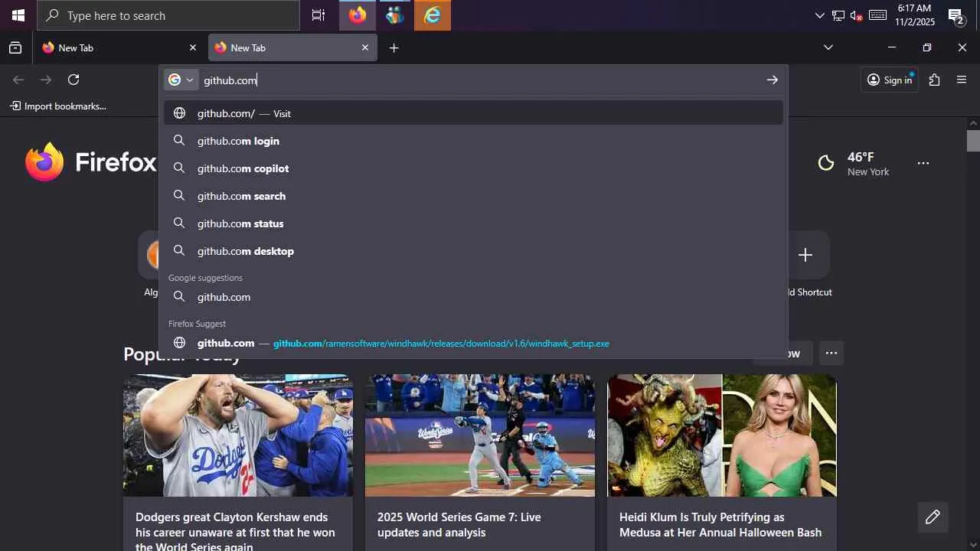Click the muted volume tray icon

[x=857, y=15]
